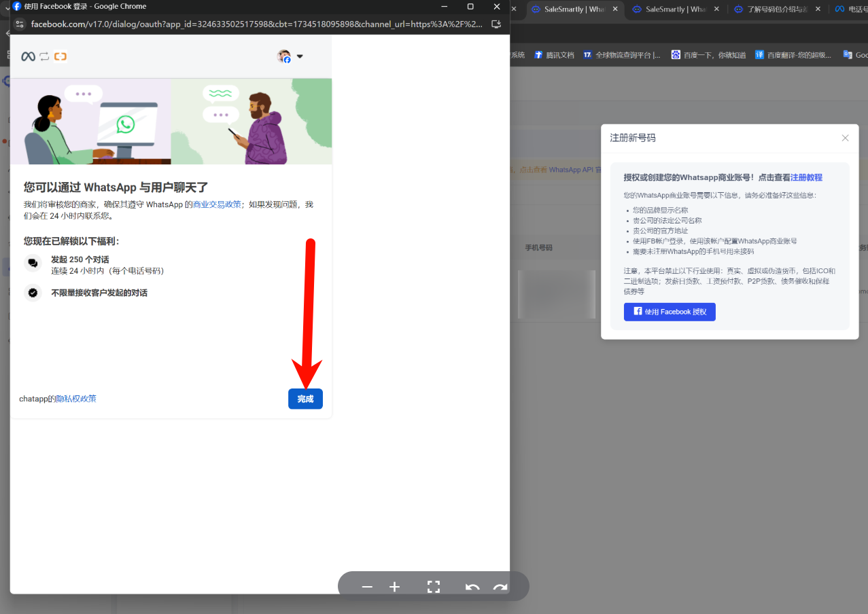Viewport: 868px width, 614px height.
Task: Open the 隐私权政策 privacy policy link
Action: [x=76, y=399]
